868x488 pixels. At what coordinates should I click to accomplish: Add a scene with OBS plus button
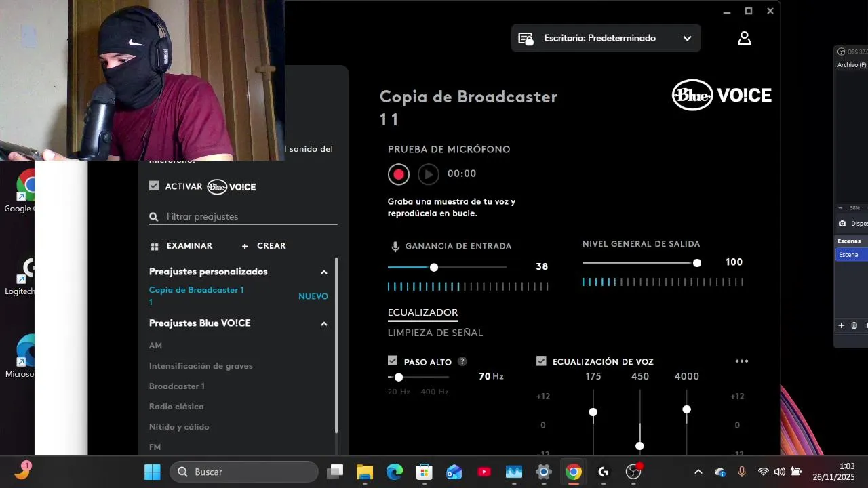tap(842, 326)
